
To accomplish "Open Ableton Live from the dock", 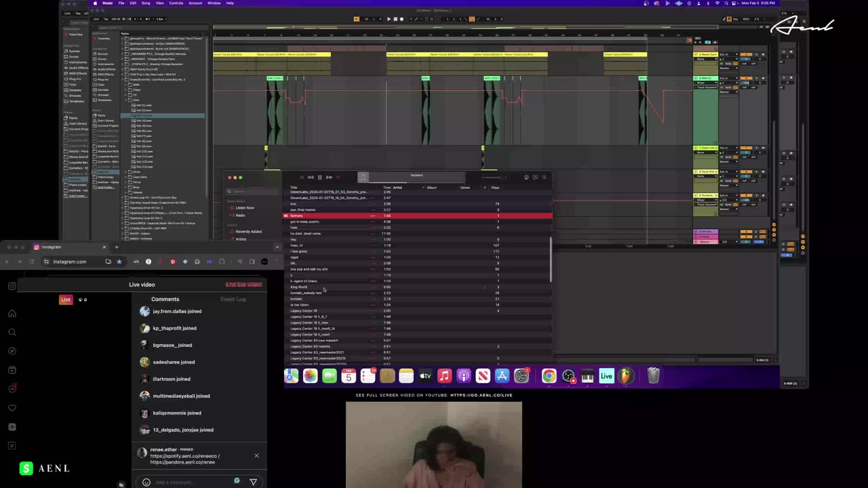I will pyautogui.click(x=606, y=376).
